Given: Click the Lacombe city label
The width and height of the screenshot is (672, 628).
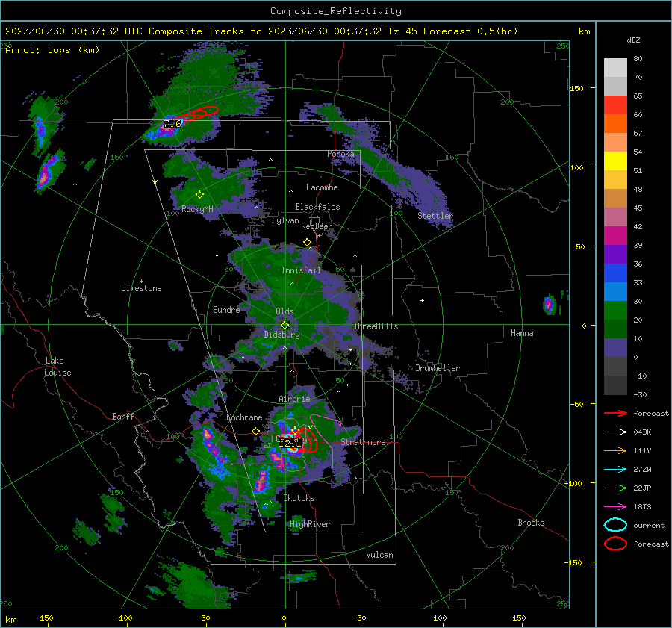Looking at the screenshot, I should (x=322, y=187).
